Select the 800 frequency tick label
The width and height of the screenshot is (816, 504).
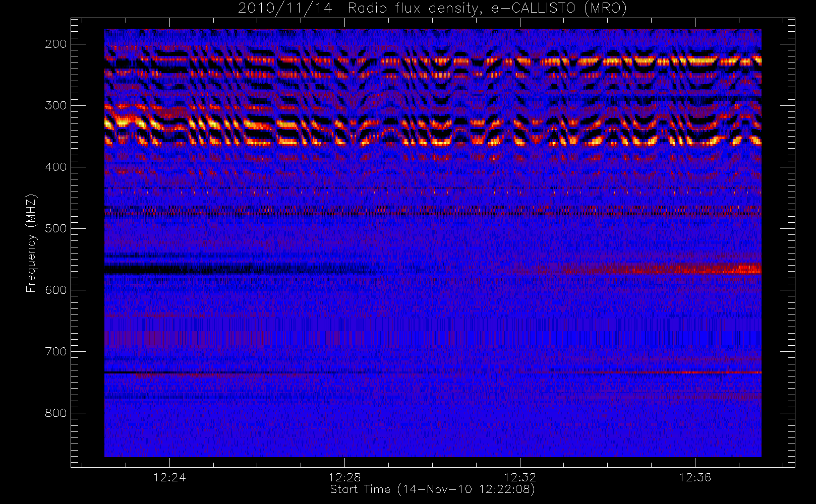coord(56,413)
